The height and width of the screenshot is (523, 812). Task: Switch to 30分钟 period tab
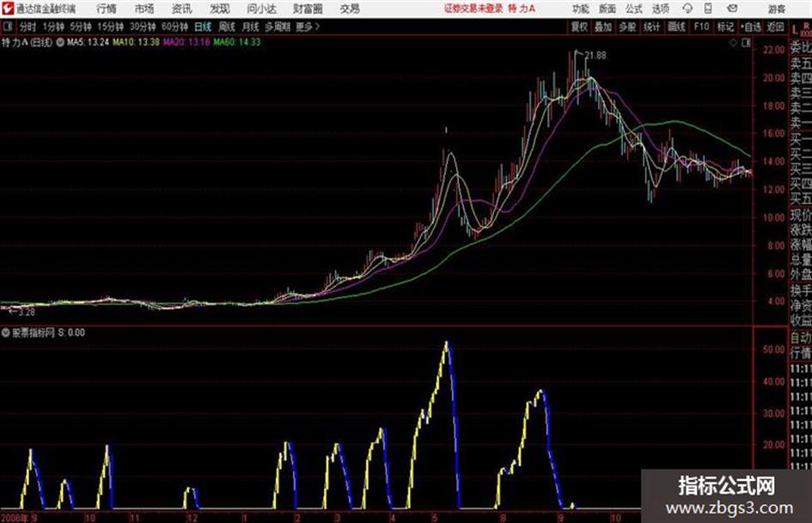tap(143, 27)
